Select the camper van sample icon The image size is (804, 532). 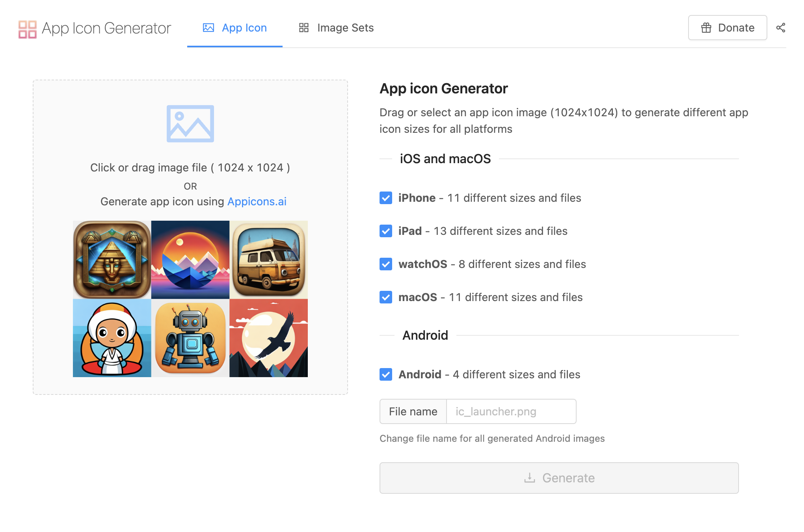[x=268, y=259]
